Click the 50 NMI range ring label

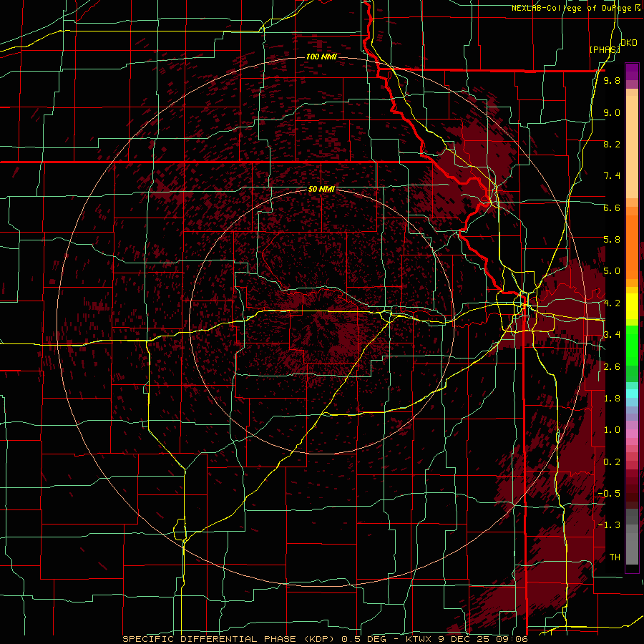click(x=321, y=190)
